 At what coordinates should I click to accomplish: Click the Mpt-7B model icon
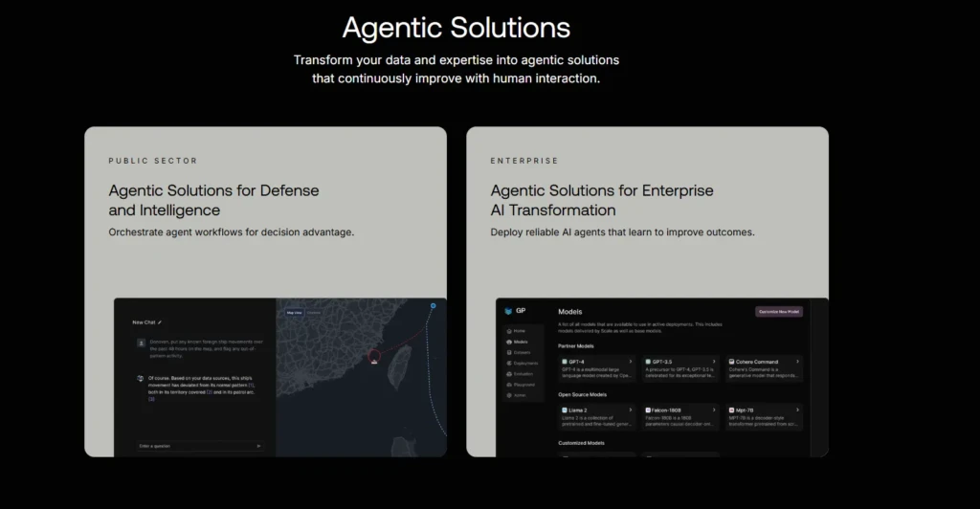[x=731, y=410]
